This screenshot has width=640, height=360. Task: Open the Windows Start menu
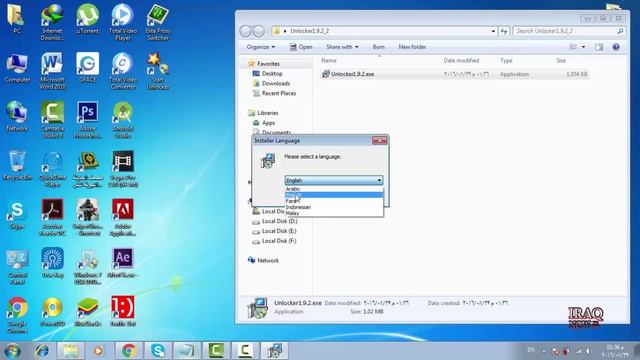tap(12, 351)
